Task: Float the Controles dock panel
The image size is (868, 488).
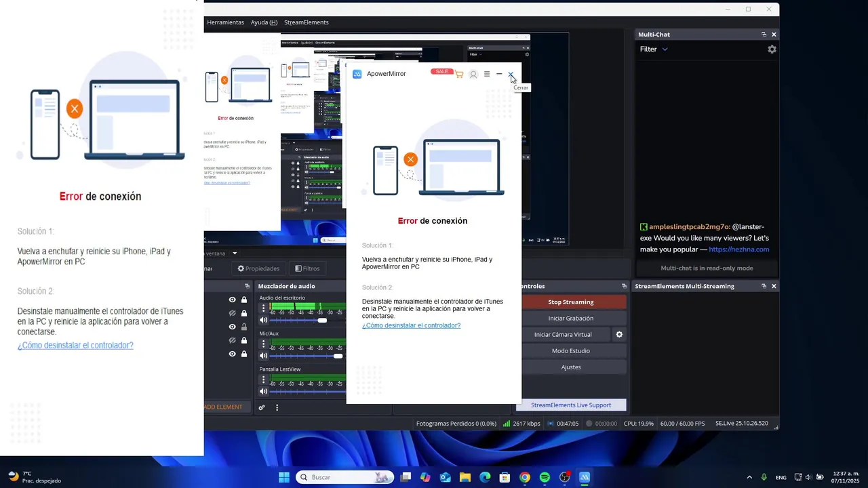Action: pos(624,286)
